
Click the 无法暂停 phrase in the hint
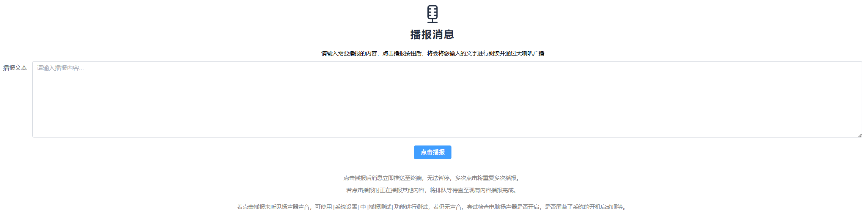[438, 178]
